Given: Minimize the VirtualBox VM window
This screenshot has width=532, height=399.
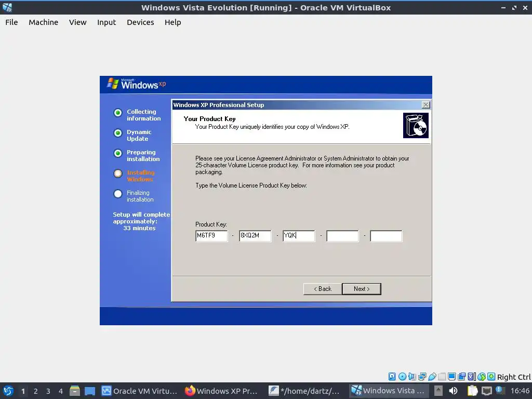Looking at the screenshot, I should [503, 7].
